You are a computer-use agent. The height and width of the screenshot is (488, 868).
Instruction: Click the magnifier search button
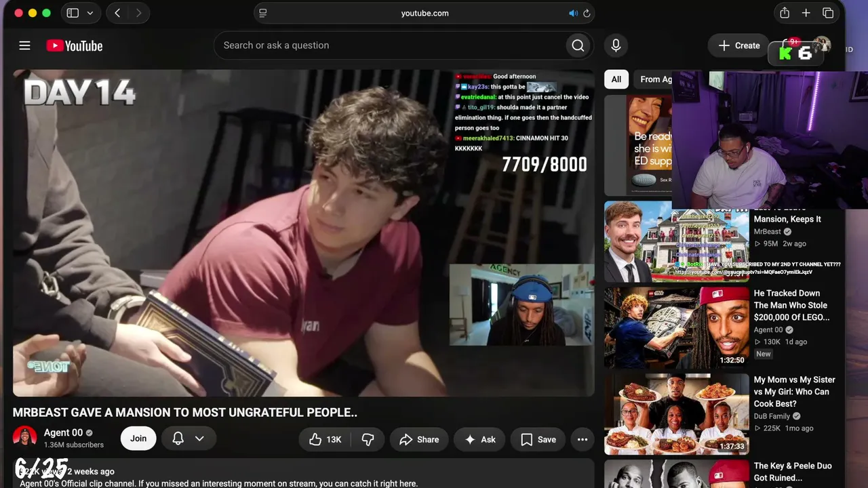(x=578, y=45)
